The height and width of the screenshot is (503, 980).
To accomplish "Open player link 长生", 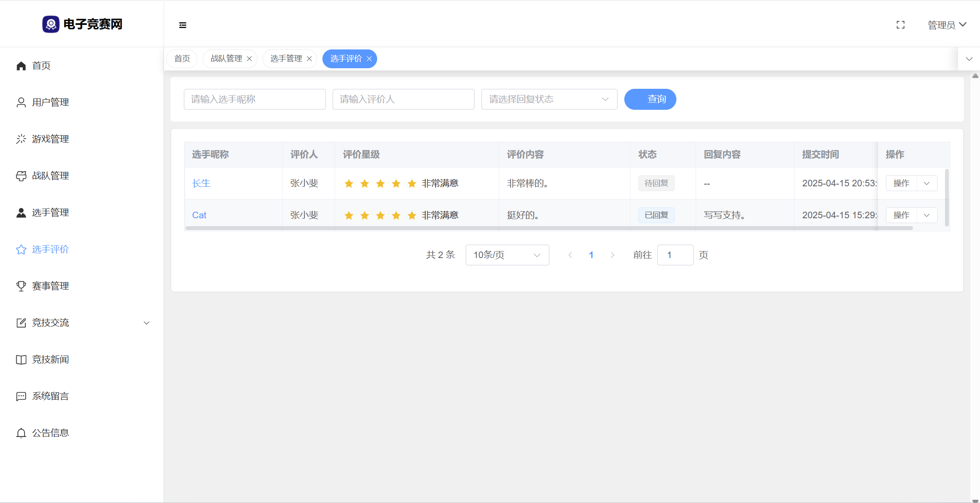I will pyautogui.click(x=201, y=183).
